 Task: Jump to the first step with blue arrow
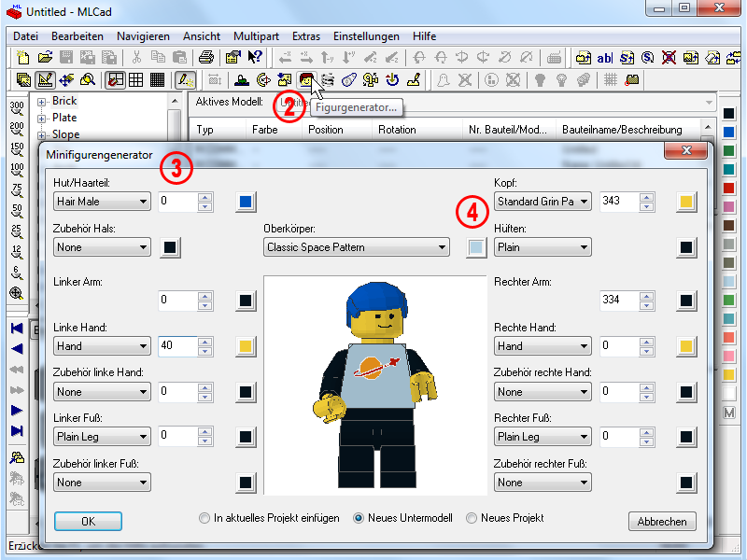point(17,329)
